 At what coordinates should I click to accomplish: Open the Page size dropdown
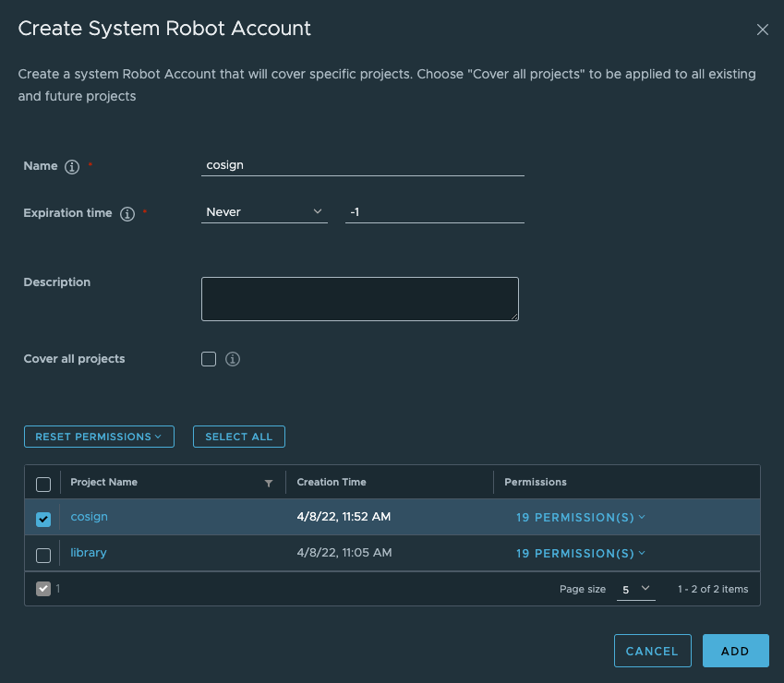click(635, 589)
